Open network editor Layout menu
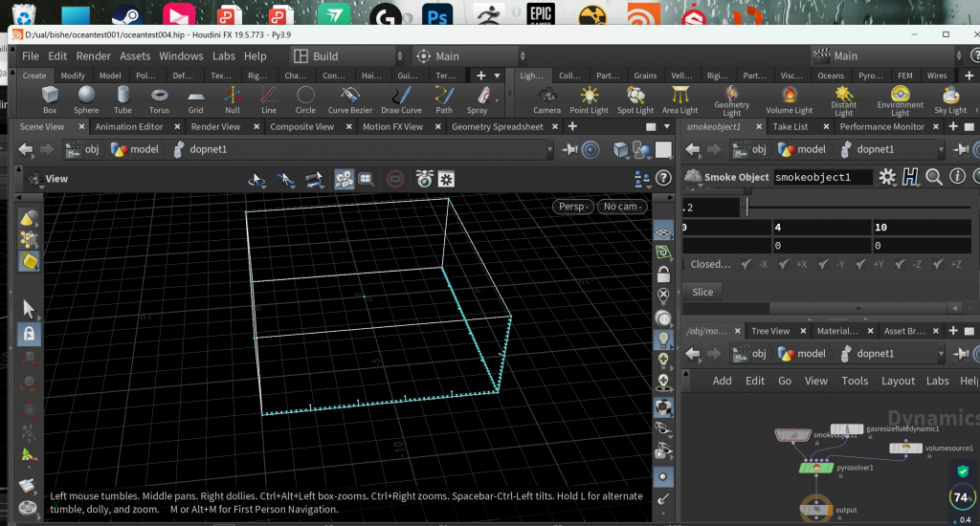Image resolution: width=980 pixels, height=526 pixels. [898, 381]
